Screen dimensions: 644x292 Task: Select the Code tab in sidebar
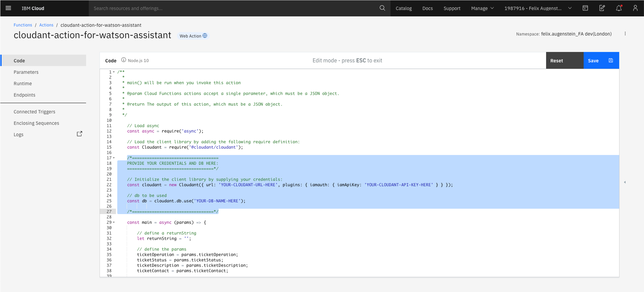tap(43, 60)
